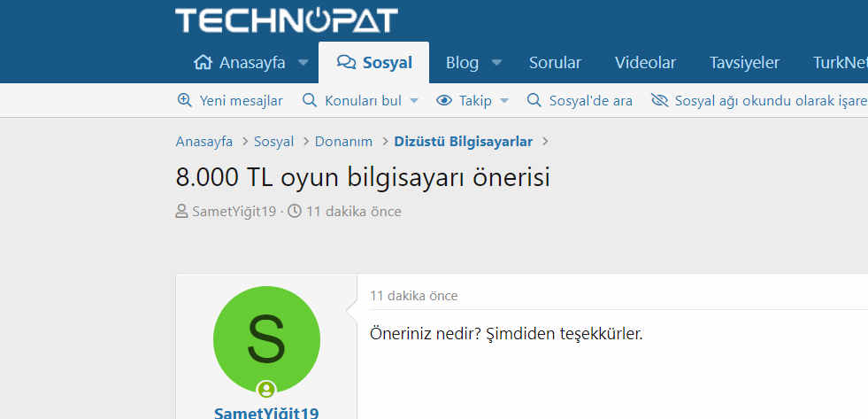
Task: Click the crossed-eye mark-as-read icon
Action: tap(659, 100)
